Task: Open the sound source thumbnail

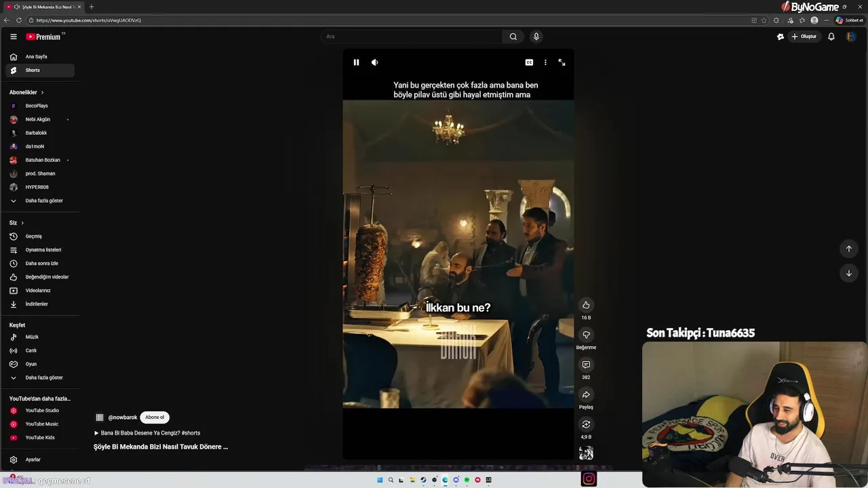Action: click(586, 453)
